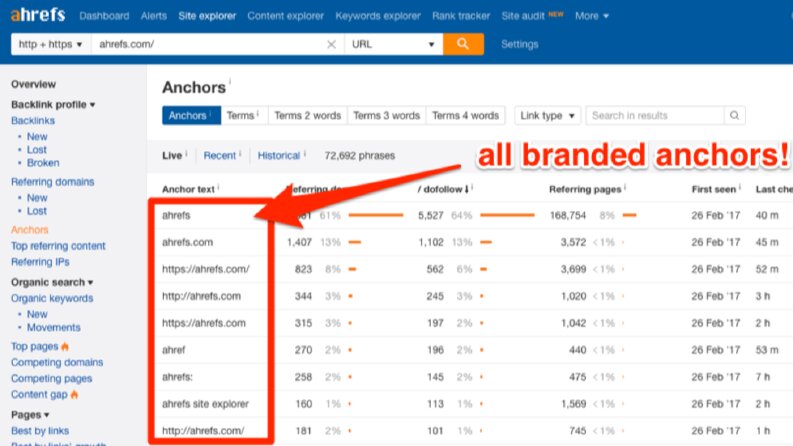Viewport: 793px width, 446px height.
Task: Click the orange search magnifier button
Action: tap(463, 44)
